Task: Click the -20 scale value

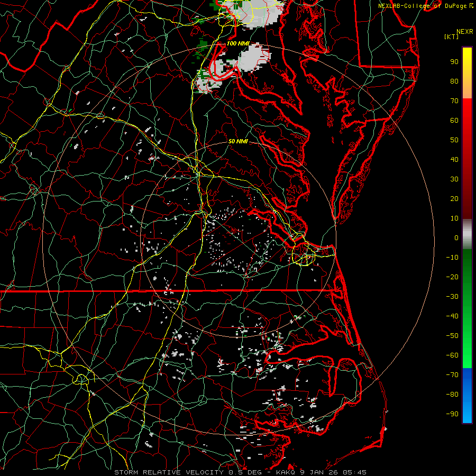Action: (x=452, y=277)
